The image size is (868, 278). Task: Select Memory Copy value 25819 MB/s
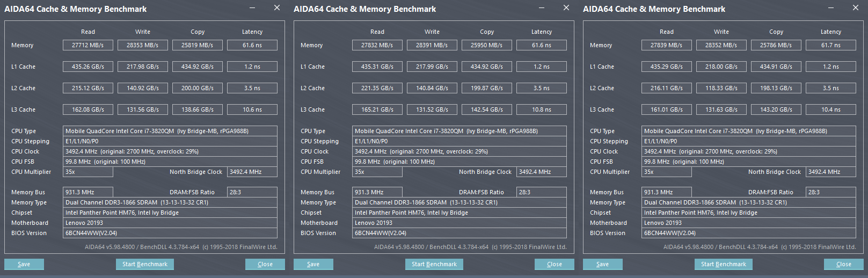(198, 45)
